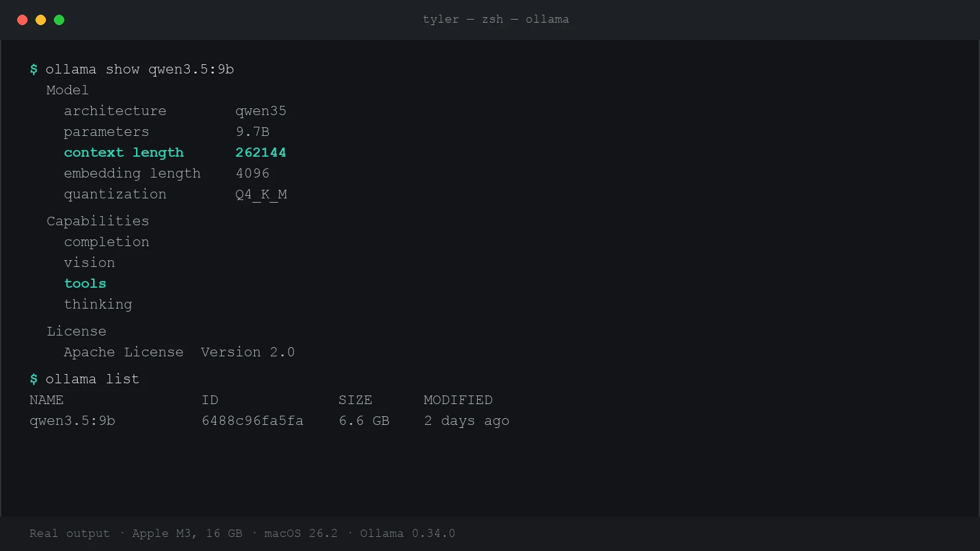Screen dimensions: 980x551
Task: Select the 'Q4_K_M' quantization value
Action: point(261,195)
